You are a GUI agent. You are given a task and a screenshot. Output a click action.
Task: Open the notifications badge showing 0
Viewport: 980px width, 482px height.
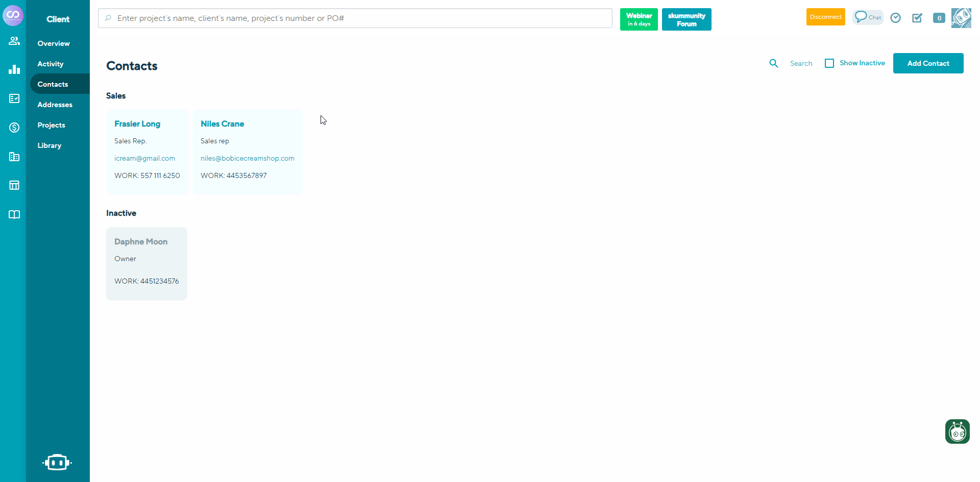(939, 17)
